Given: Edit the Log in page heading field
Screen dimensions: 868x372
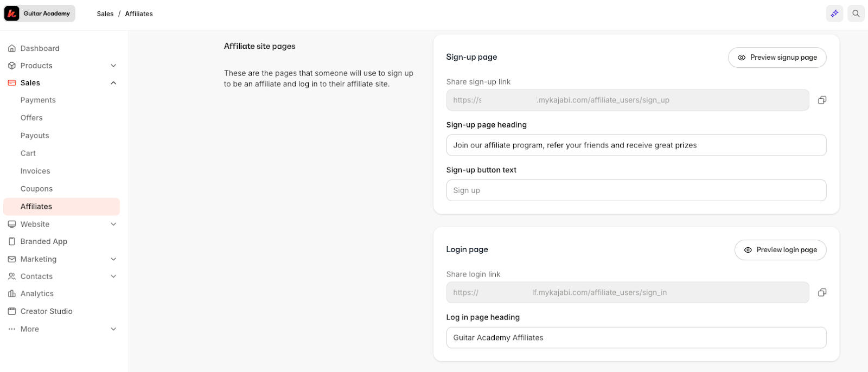Looking at the screenshot, I should (636, 337).
